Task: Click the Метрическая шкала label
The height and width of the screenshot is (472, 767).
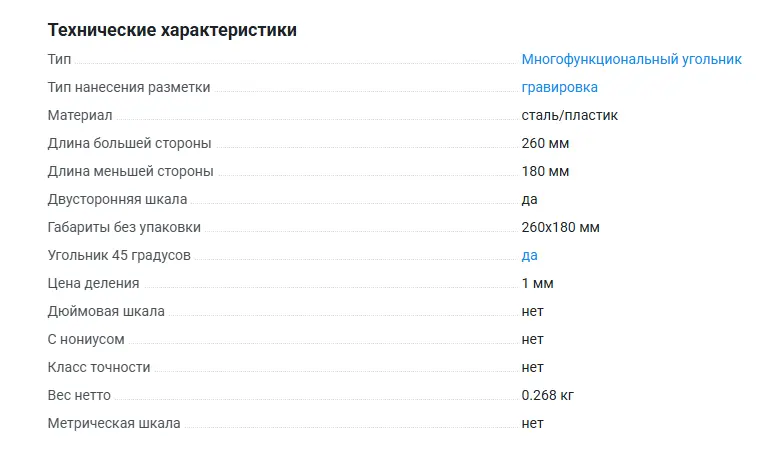Action: click(114, 424)
